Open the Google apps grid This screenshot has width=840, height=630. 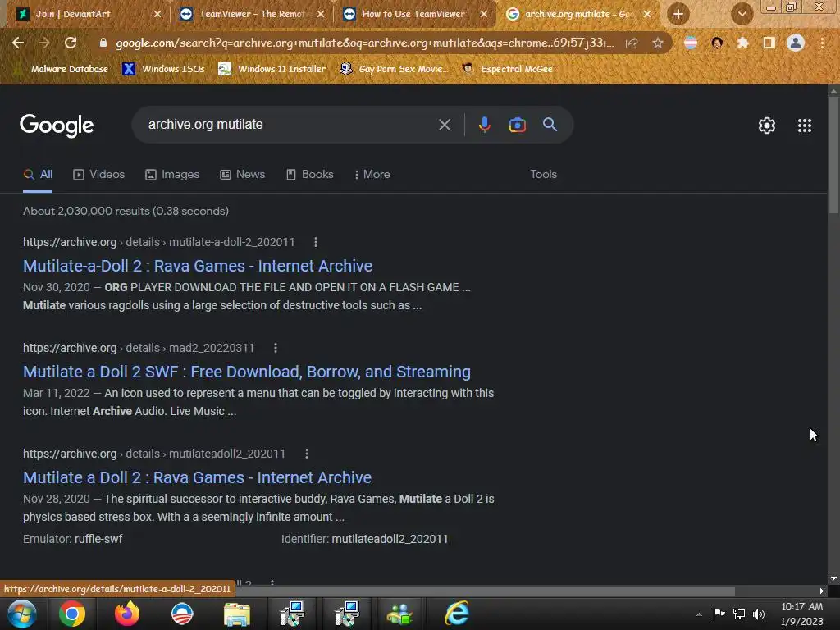[x=805, y=126]
